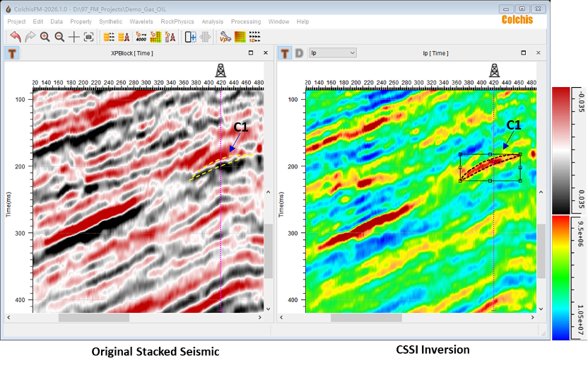Click the 'Time(ms)' axis label in XPBlock view
Viewport: 588px width, 368px height.
[8, 205]
